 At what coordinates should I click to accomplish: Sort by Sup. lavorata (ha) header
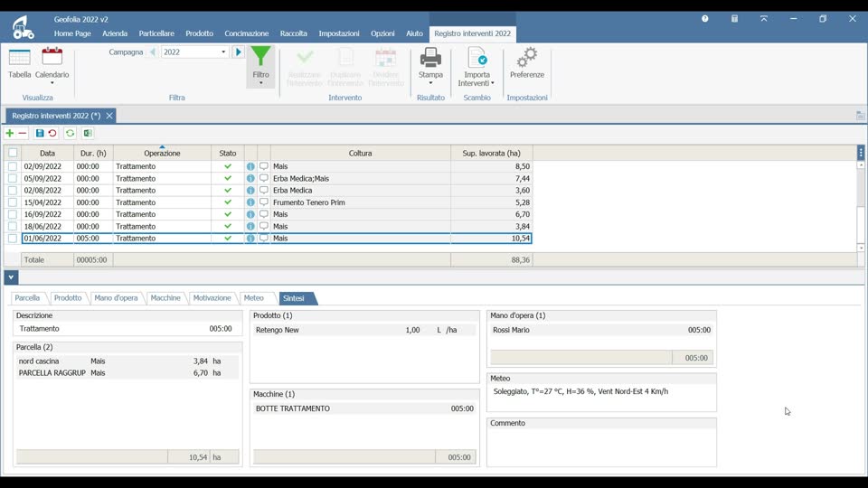coord(492,154)
